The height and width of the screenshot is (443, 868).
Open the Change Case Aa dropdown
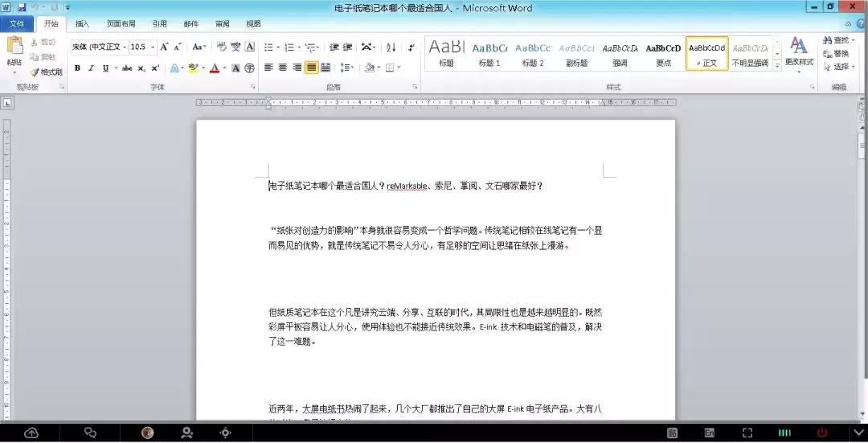199,47
